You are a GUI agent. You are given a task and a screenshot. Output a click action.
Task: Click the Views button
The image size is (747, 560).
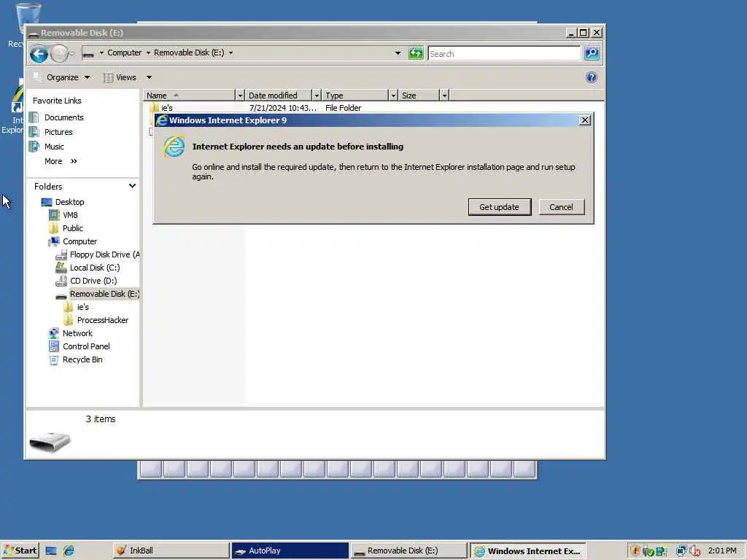pos(120,77)
